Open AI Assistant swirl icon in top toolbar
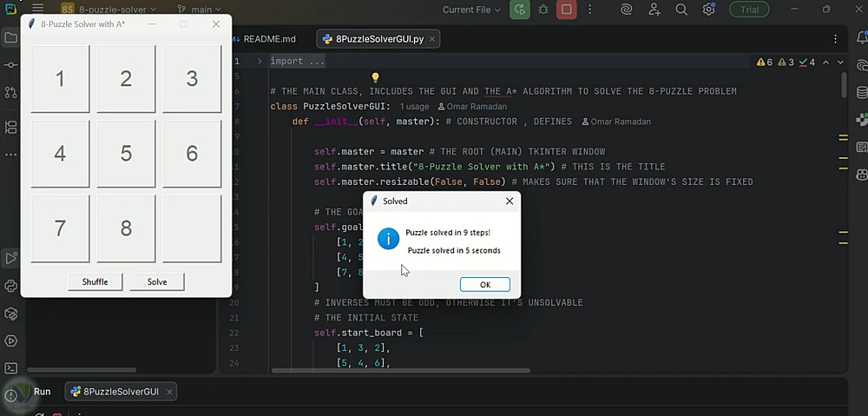This screenshot has width=868, height=416. coord(627,10)
